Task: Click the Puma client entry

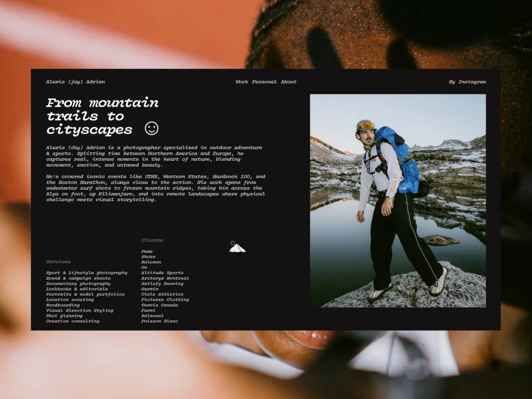Action: pyautogui.click(x=147, y=251)
